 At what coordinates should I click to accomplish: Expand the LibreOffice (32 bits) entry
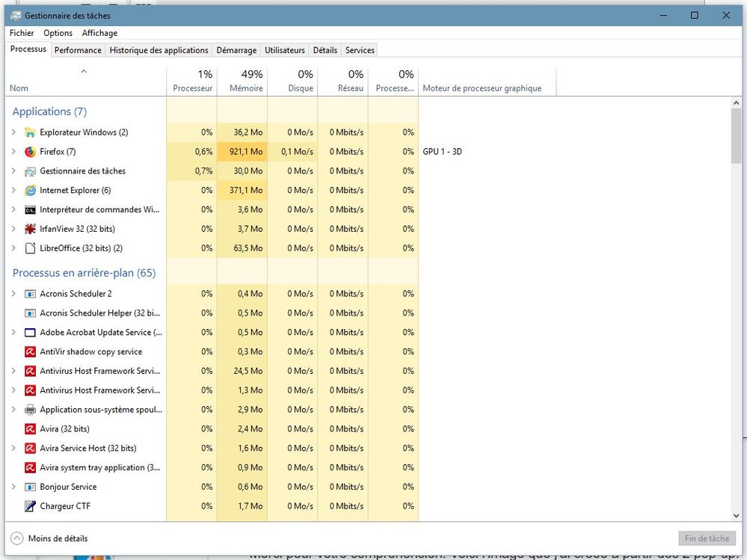click(x=13, y=248)
